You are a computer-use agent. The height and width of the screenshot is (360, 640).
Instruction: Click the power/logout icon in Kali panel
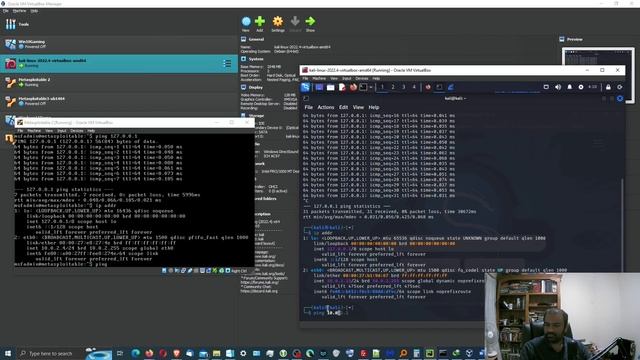tap(620, 87)
